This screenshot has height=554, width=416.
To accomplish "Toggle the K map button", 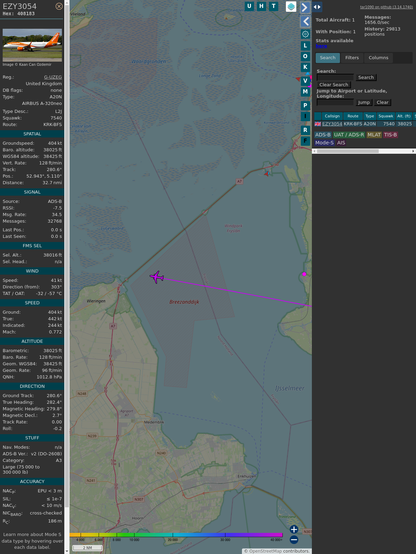I will coord(305,67).
